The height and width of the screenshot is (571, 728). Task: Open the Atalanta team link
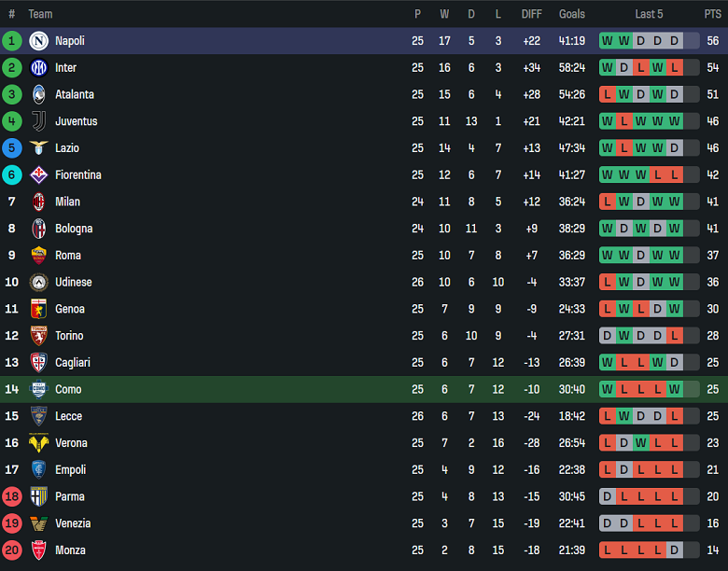tap(75, 94)
